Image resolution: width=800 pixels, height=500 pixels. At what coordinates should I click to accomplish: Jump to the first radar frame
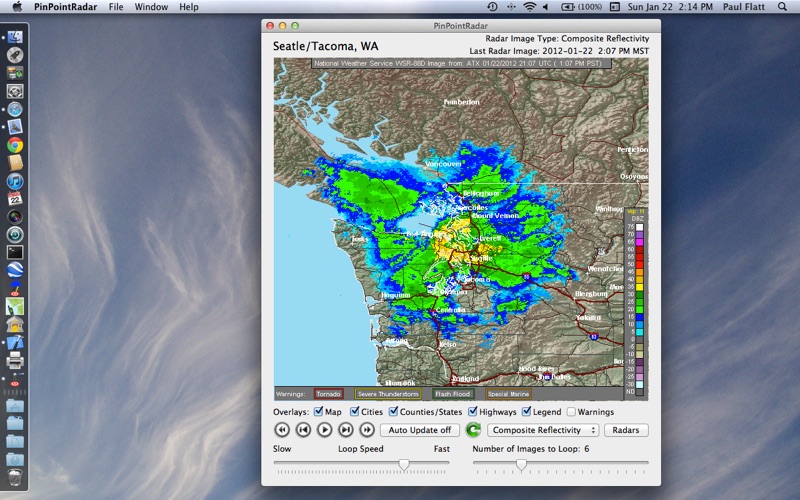tap(282, 430)
